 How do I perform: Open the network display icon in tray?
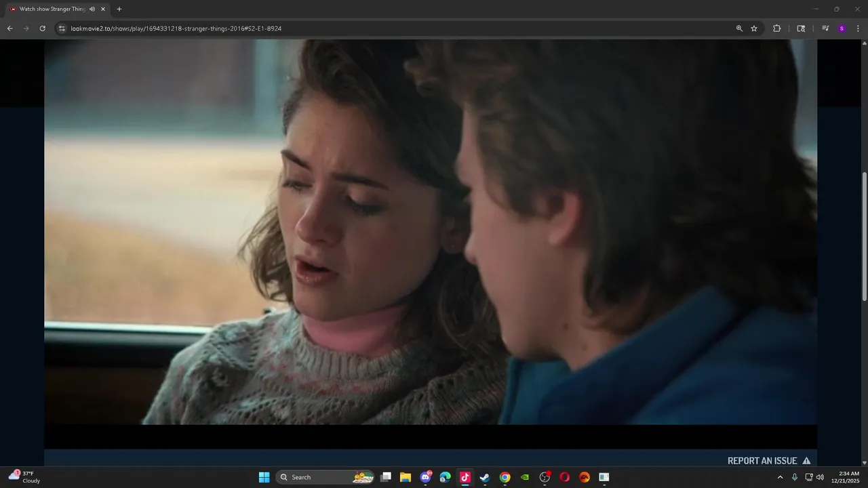coord(809,477)
